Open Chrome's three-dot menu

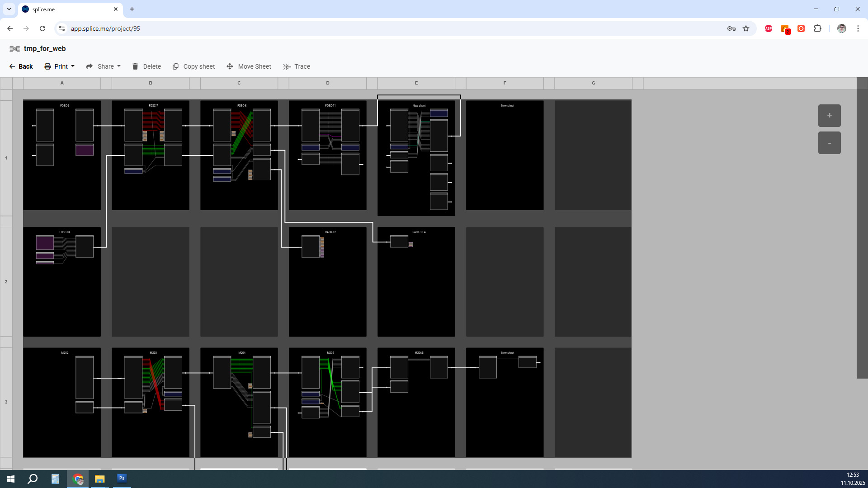(858, 28)
